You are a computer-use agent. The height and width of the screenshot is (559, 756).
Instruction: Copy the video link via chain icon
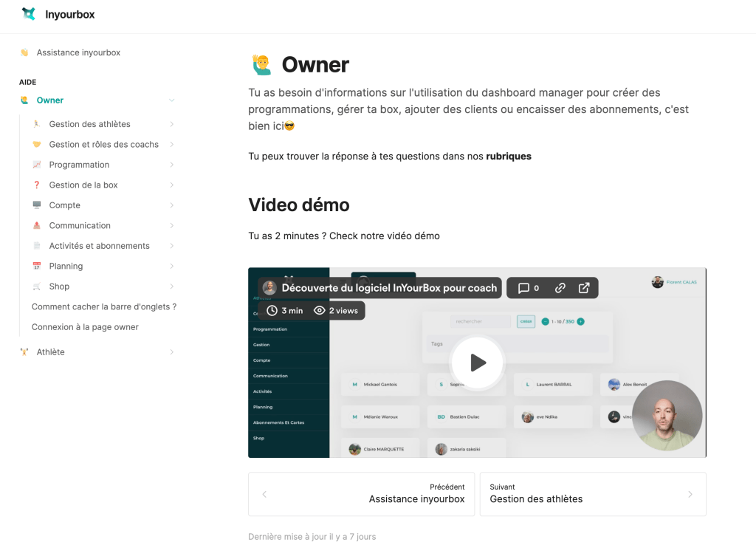pyautogui.click(x=560, y=288)
